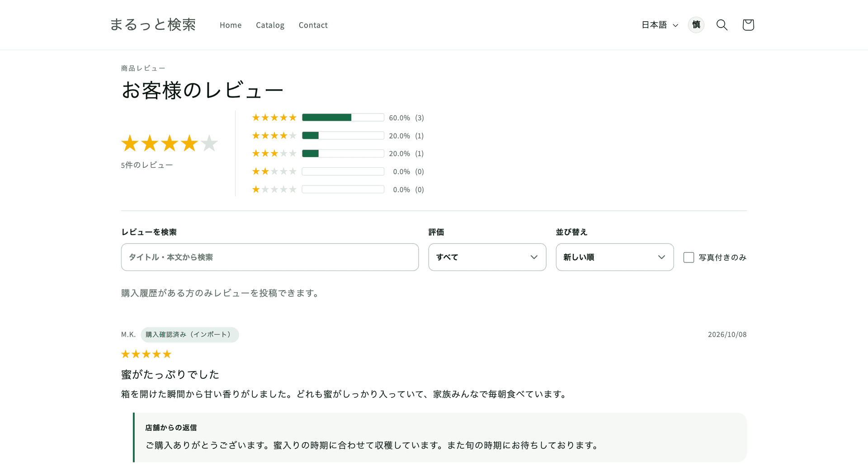Click the (3) count beside 60.0%
This screenshot has height=467, width=868.
(x=420, y=118)
